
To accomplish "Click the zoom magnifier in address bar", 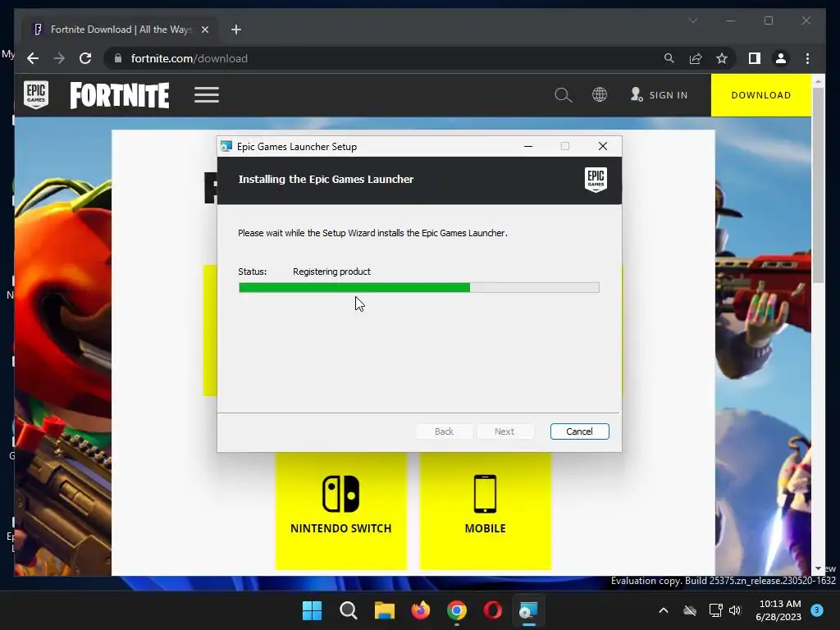I will [x=669, y=58].
